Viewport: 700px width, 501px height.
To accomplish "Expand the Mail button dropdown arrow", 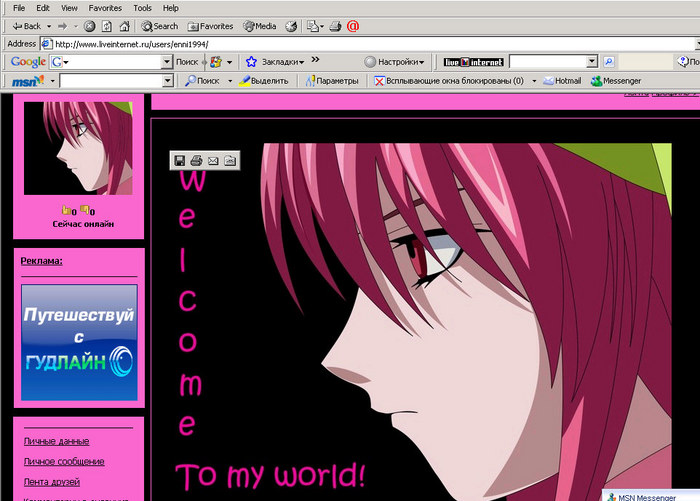I will (x=322, y=26).
